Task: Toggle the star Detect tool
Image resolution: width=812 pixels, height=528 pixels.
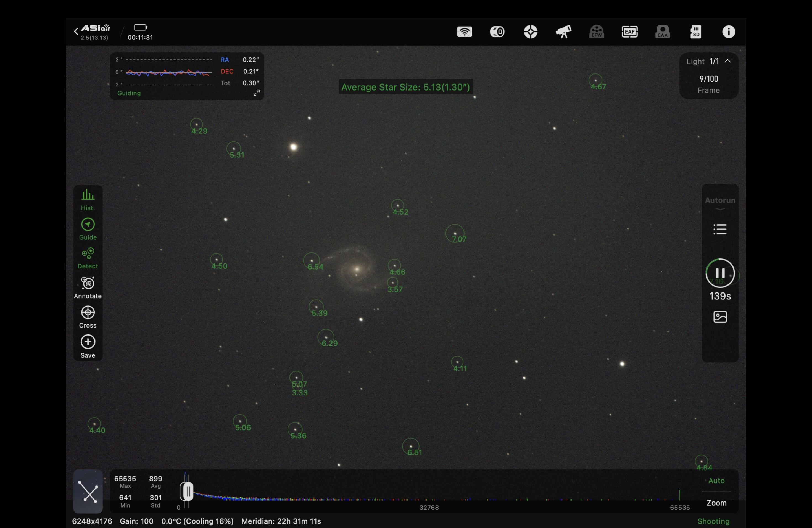Action: tap(88, 258)
